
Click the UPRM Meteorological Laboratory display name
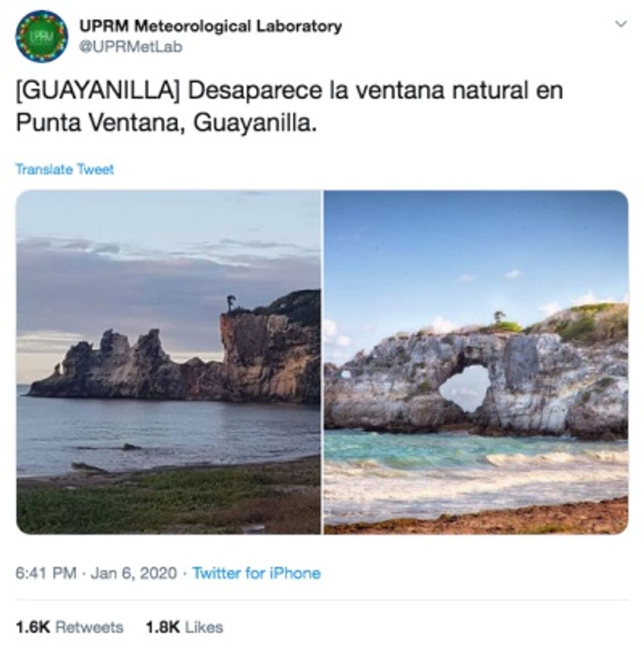211,26
